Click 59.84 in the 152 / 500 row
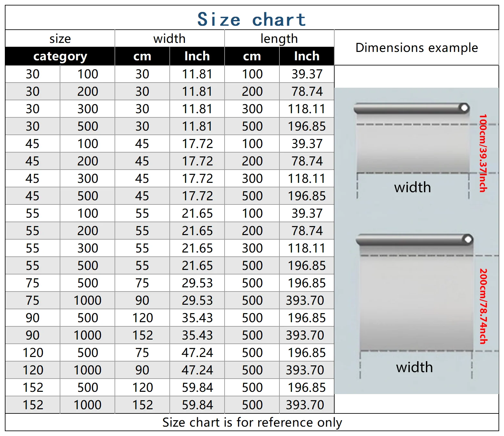 197,388
